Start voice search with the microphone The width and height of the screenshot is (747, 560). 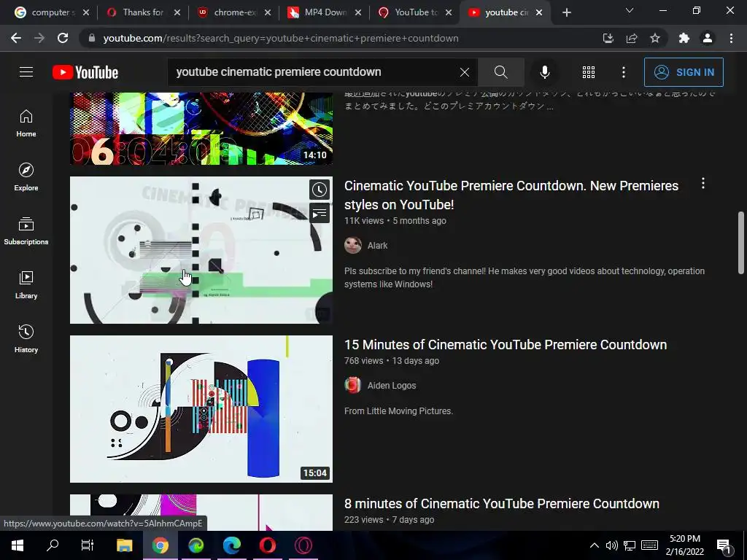click(544, 72)
